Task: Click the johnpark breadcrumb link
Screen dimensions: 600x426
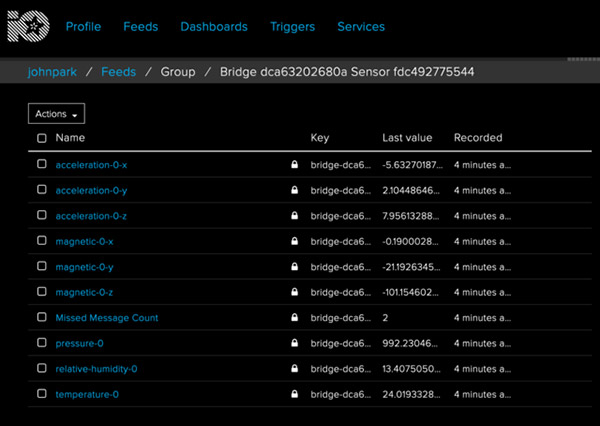Action: pos(52,72)
